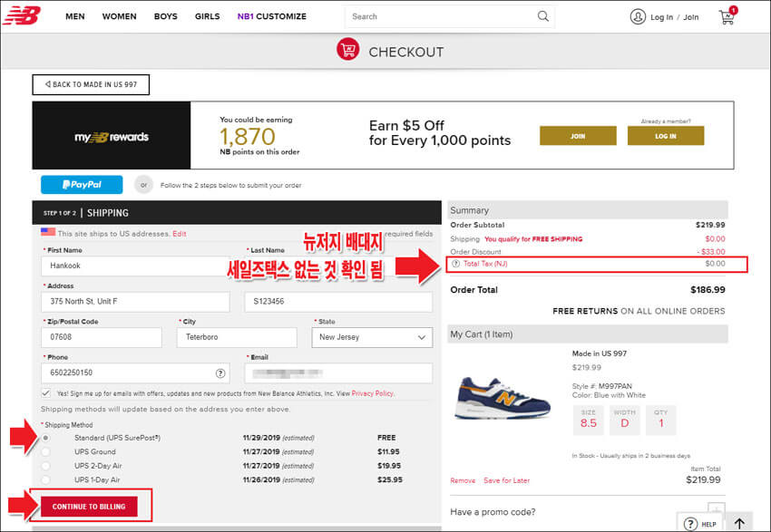Click the myNB rewards logo
The height and width of the screenshot is (532, 771).
coord(112,137)
